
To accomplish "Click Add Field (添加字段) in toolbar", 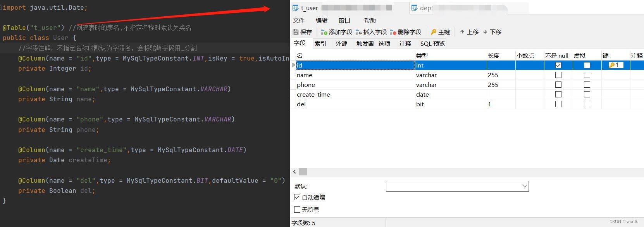I will click(336, 32).
